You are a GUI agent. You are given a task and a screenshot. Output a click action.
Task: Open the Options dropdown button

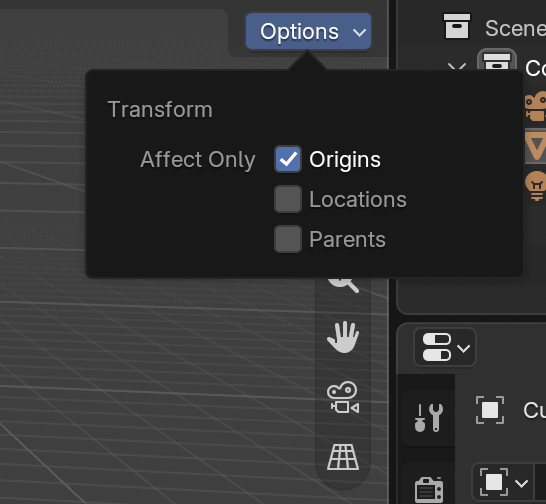tap(308, 32)
